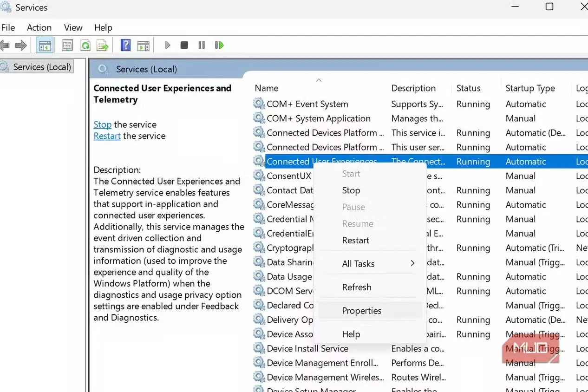Image resolution: width=588 pixels, height=392 pixels.
Task: Open the File menu
Action: (8, 27)
